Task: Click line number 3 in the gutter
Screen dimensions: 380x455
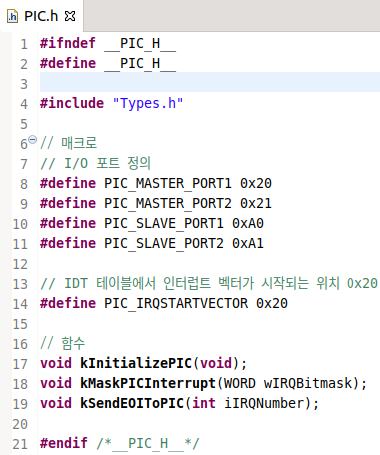Action: tap(24, 84)
